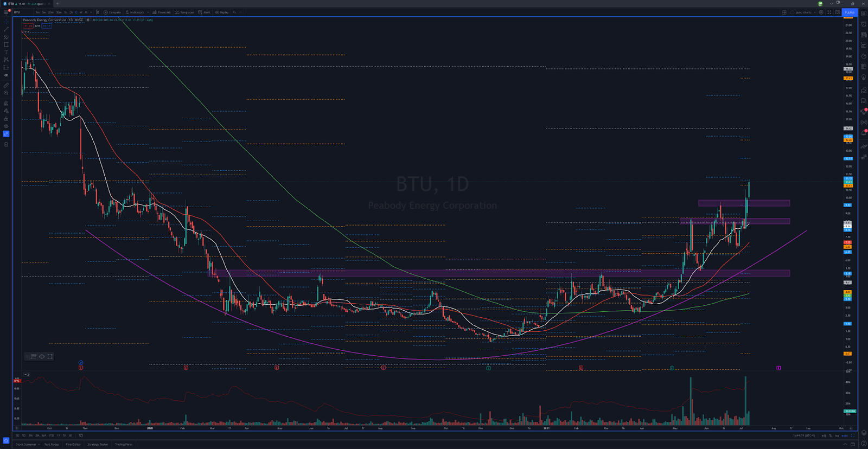Click the Peabody Energy Corporation chart title
The width and height of the screenshot is (868, 449).
pos(44,20)
